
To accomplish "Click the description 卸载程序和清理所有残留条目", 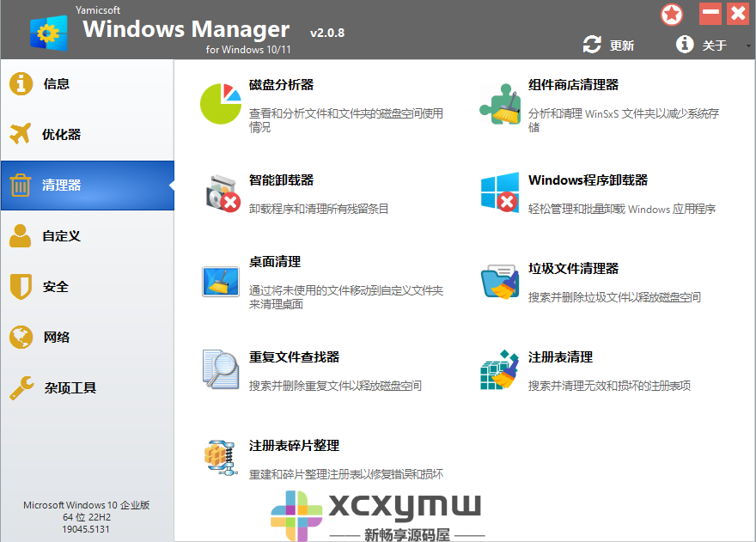I will pos(319,209).
